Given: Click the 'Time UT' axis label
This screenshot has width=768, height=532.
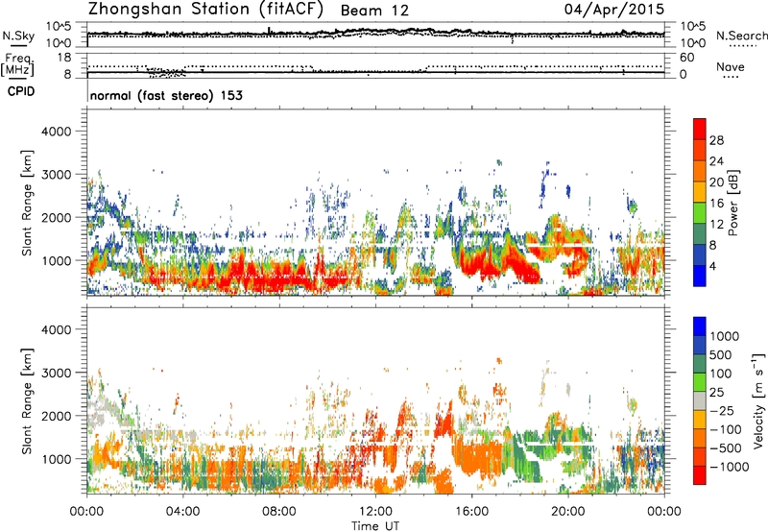Looking at the screenshot, I should pos(375,526).
